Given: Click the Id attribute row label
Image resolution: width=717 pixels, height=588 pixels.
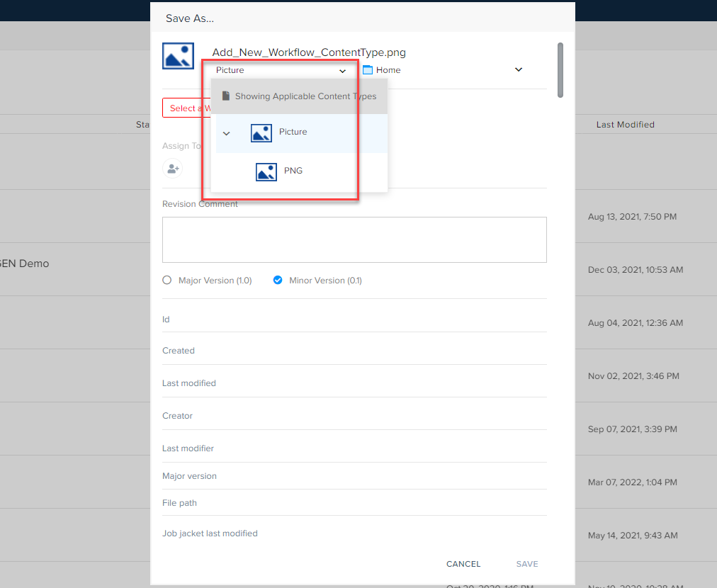Looking at the screenshot, I should [166, 319].
